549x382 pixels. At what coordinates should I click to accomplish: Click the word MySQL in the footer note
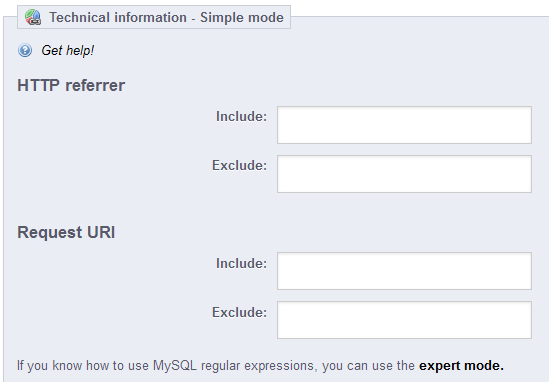click(x=175, y=366)
